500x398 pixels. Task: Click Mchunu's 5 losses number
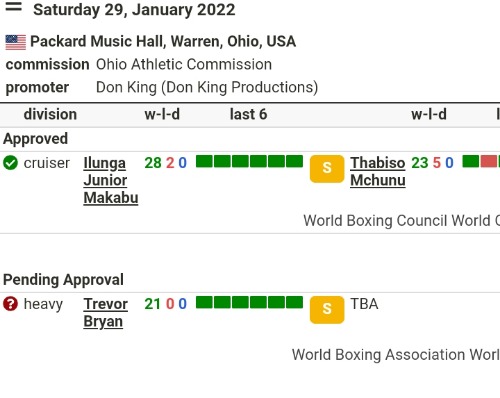[x=437, y=163]
